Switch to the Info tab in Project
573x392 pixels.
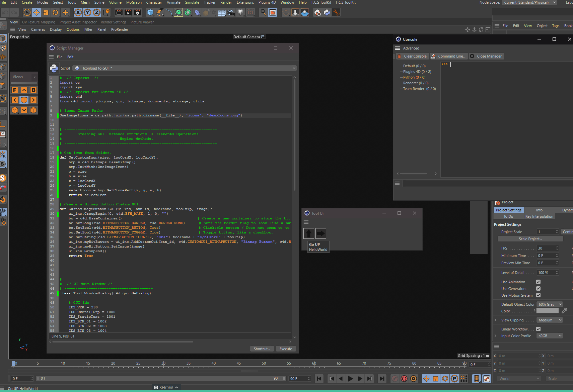click(539, 210)
